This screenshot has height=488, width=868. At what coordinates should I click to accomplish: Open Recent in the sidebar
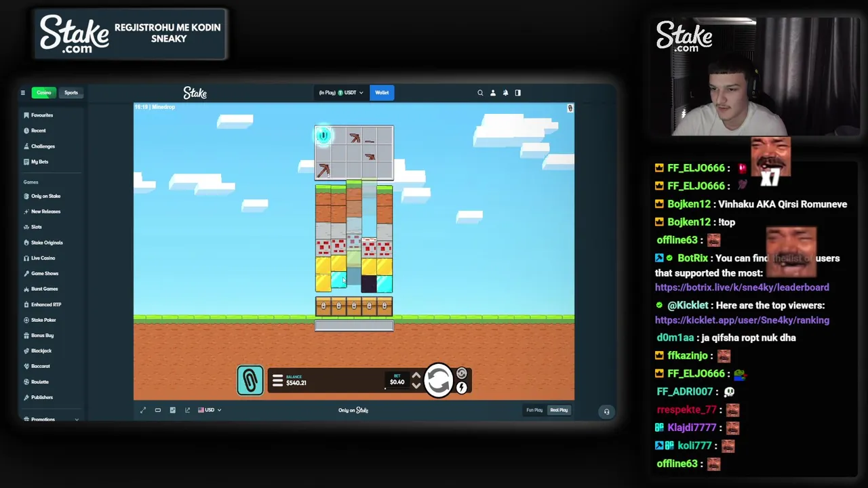pos(35,131)
